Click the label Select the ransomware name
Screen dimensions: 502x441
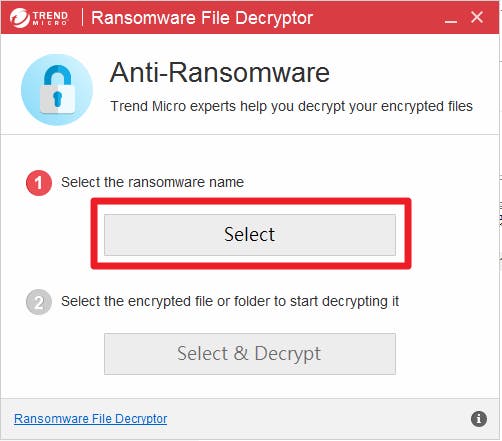tap(152, 182)
